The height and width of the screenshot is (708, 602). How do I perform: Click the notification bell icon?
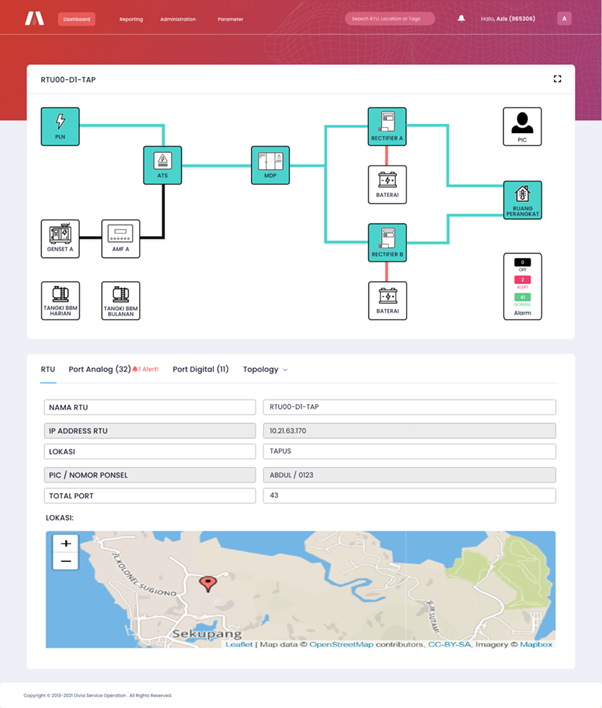click(461, 18)
